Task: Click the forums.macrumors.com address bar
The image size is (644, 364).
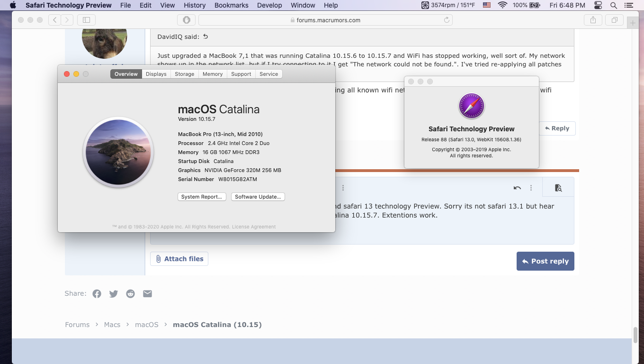Action: (325, 20)
